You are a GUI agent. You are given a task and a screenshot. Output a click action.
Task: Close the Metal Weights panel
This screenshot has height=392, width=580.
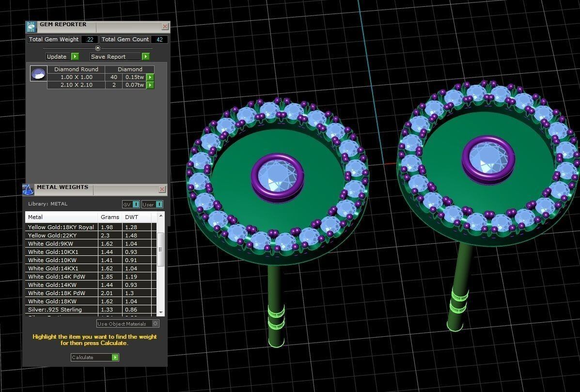pos(162,189)
